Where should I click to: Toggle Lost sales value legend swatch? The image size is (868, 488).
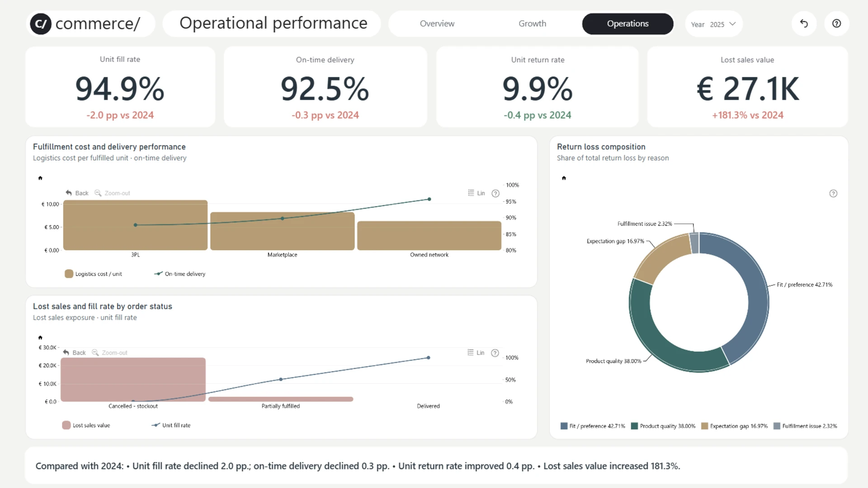[66, 425]
